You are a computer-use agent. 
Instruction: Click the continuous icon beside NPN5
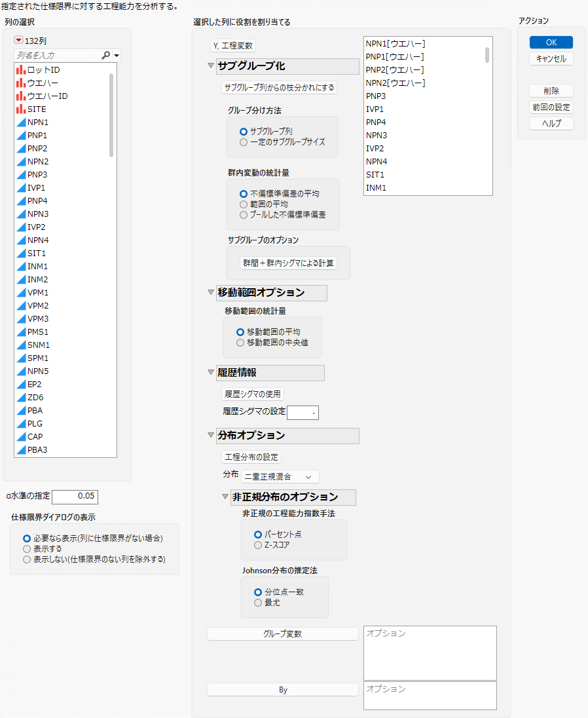pyautogui.click(x=20, y=371)
